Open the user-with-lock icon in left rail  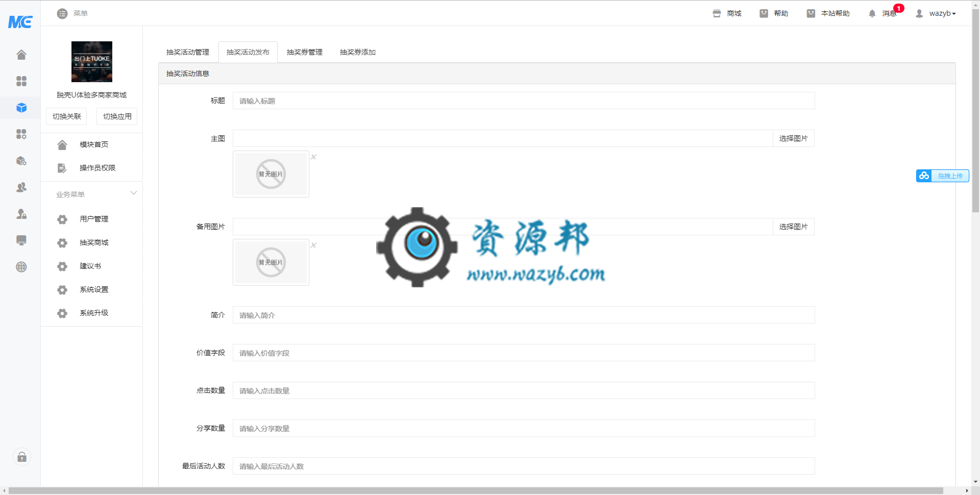21,214
